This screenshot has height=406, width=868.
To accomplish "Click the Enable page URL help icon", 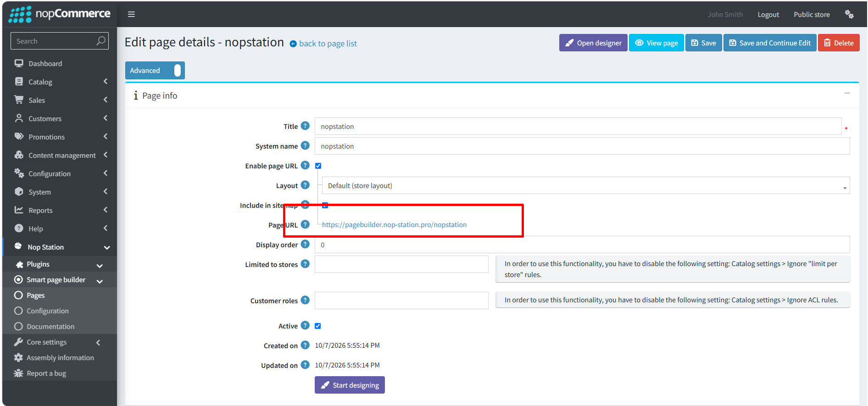I will (x=305, y=165).
